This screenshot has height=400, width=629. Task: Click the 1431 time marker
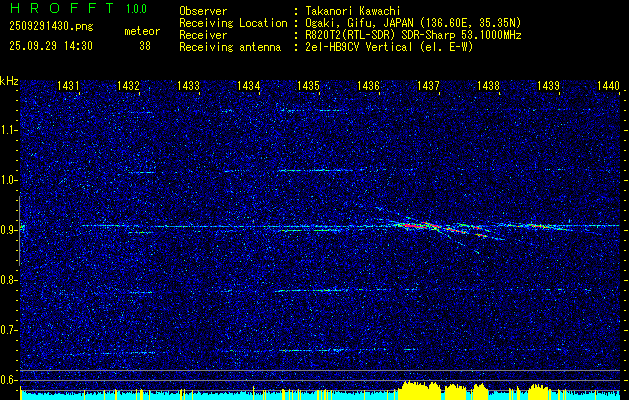[68, 85]
